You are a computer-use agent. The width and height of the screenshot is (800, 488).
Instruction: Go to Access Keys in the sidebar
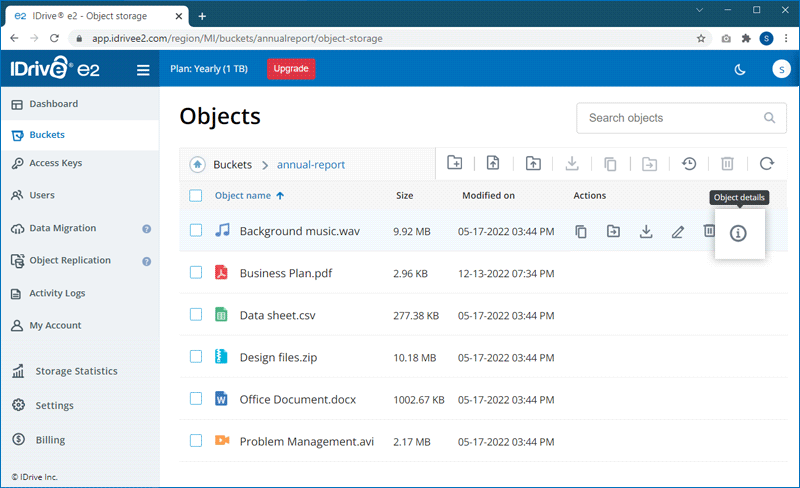pos(56,163)
